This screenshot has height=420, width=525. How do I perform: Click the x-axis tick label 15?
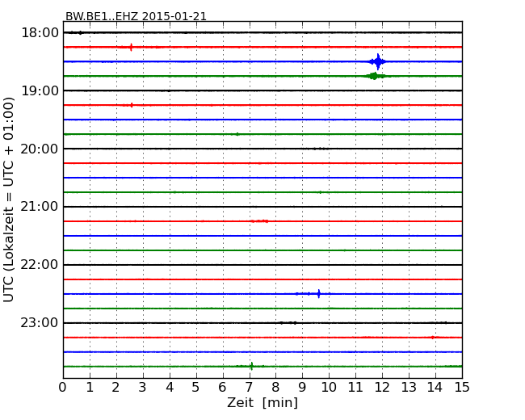pyautogui.click(x=462, y=388)
